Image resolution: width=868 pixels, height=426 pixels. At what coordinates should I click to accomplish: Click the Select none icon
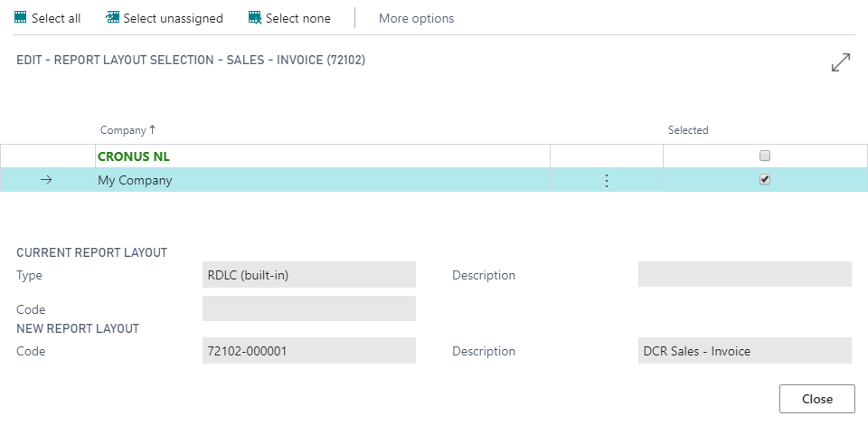click(255, 18)
